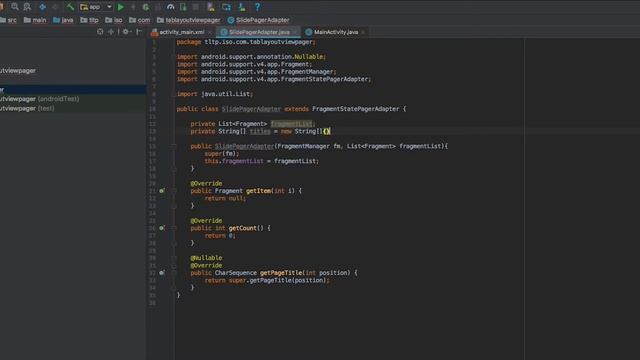Image resolution: width=640 pixels, height=360 pixels.
Task: Click the 'return null;' statement
Action: click(225, 198)
